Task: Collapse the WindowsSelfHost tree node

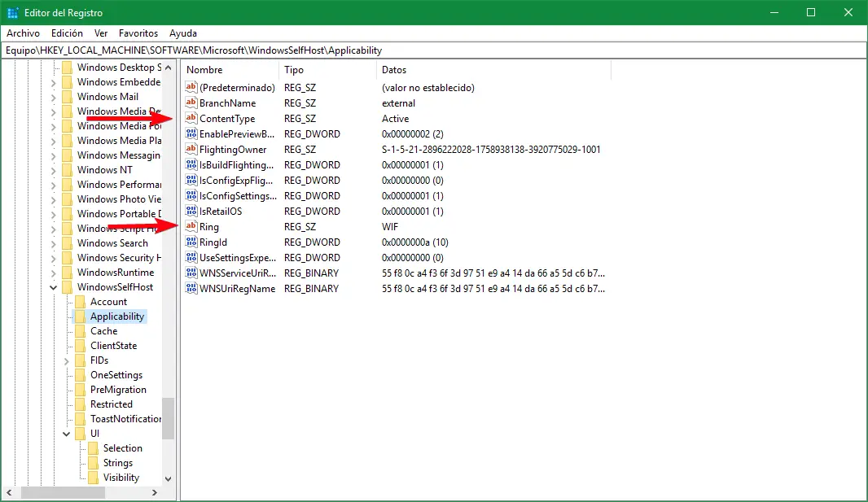Action: [53, 287]
